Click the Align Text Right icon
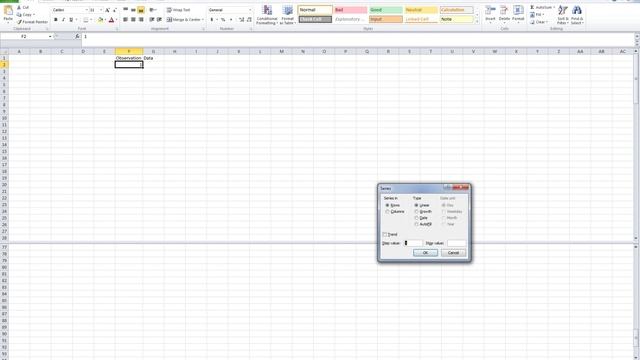The height and width of the screenshot is (360, 640). 141,20
